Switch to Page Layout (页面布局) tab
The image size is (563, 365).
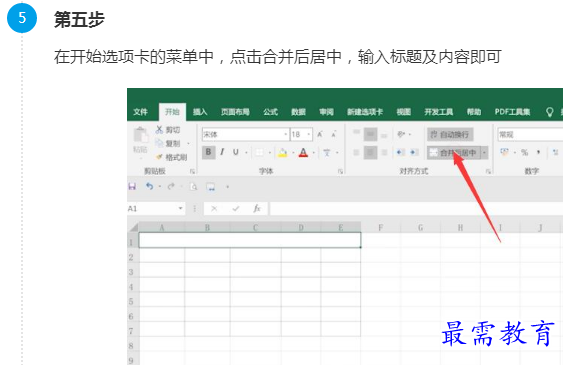pos(235,112)
